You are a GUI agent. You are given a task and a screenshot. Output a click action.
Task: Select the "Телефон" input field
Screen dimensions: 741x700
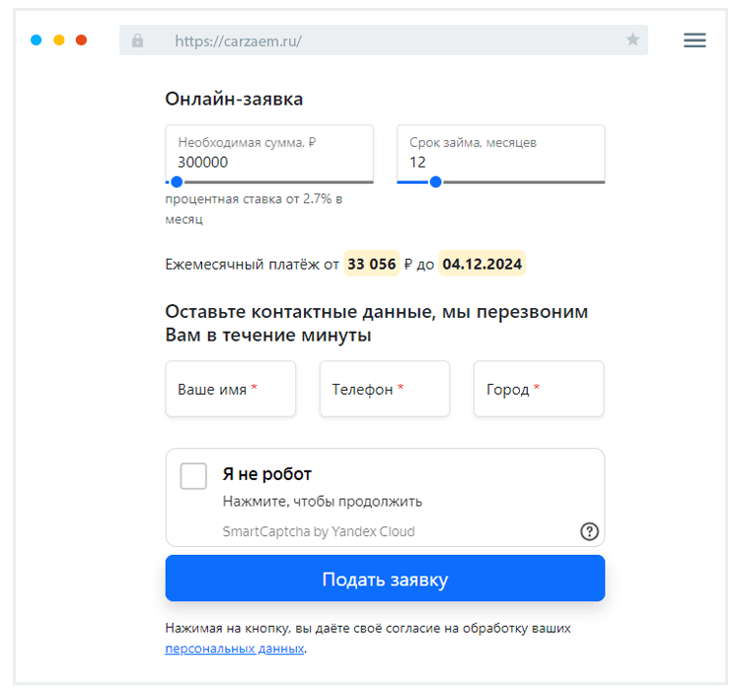point(385,389)
